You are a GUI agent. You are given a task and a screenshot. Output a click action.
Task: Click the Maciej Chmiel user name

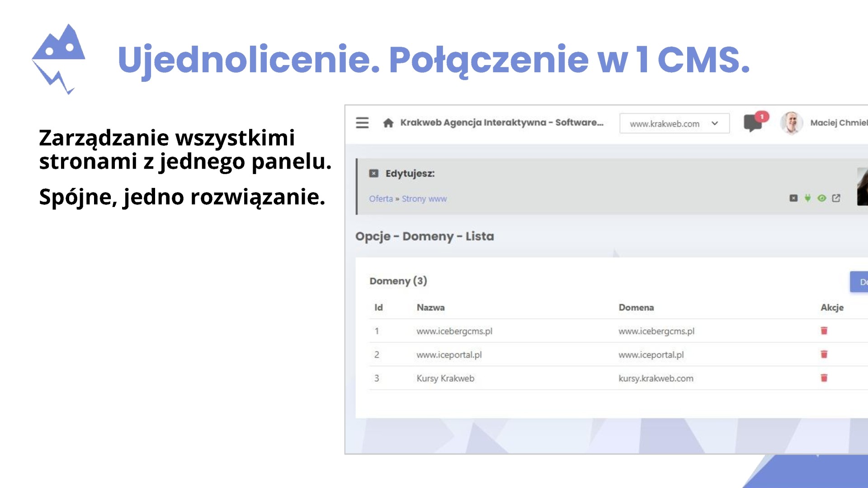tap(839, 122)
